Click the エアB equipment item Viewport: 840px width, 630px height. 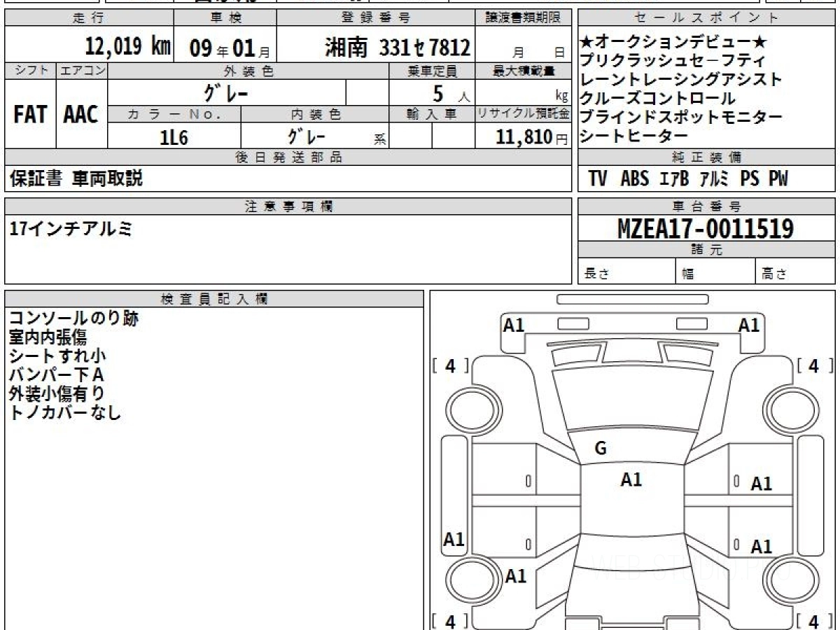pyautogui.click(x=674, y=178)
